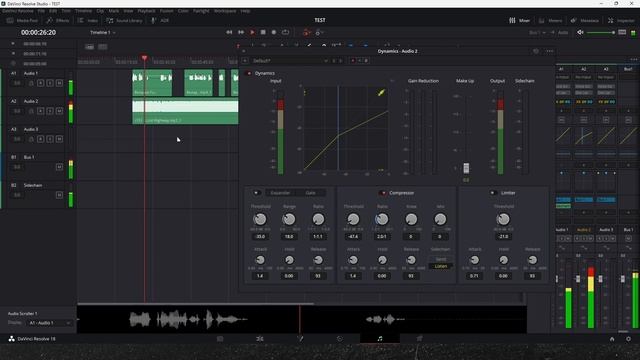Open the Workspace menu

[x=225, y=11]
